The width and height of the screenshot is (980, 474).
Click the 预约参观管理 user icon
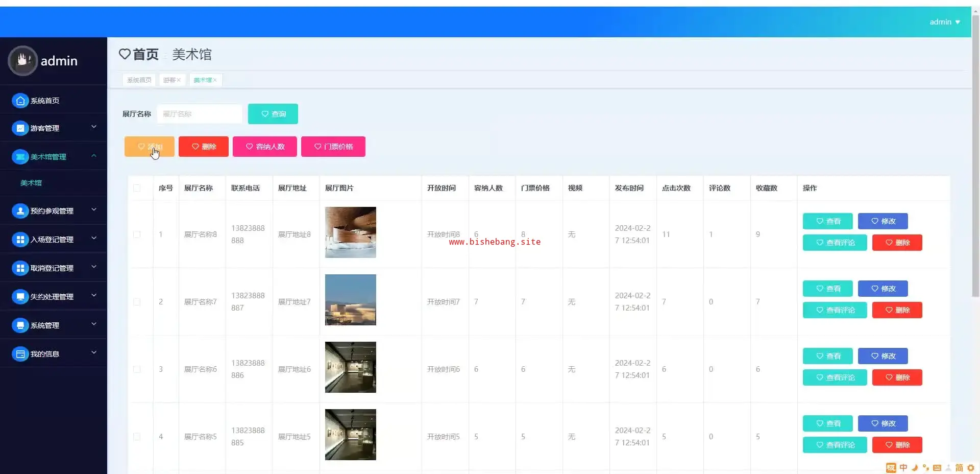pos(20,210)
